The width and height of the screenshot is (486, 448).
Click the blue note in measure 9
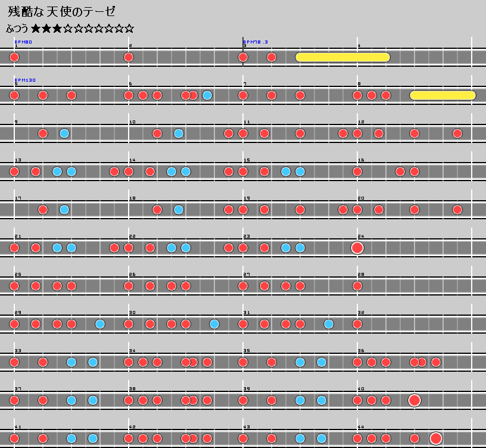[64, 133]
